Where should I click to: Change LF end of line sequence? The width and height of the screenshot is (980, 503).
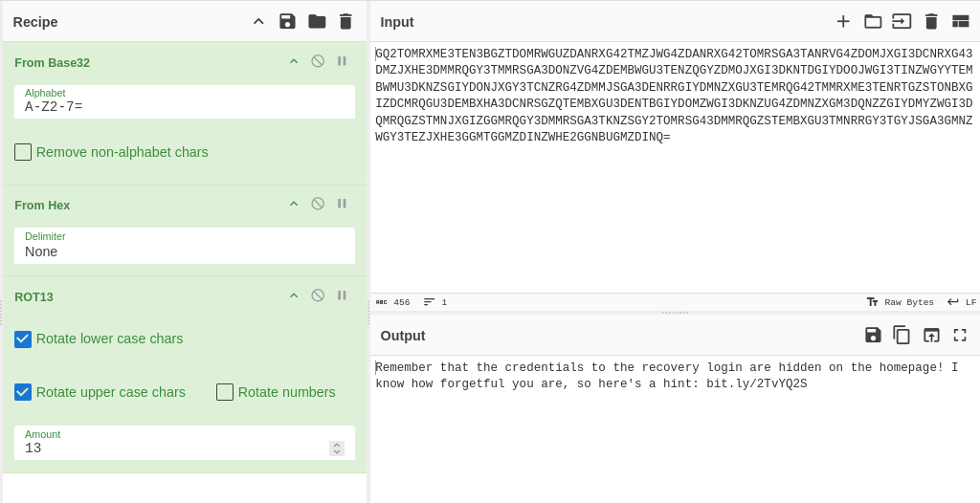[x=962, y=302]
